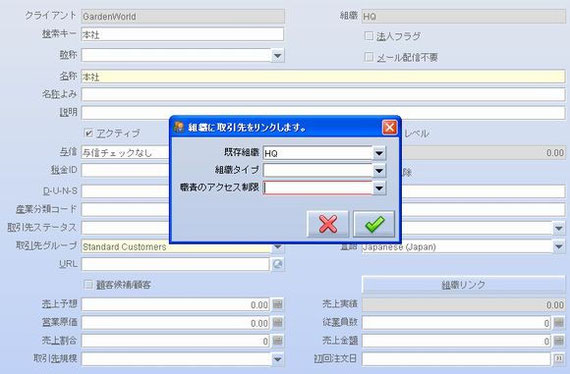Click the 組織リンク button
The width and height of the screenshot is (570, 374).
463,285
